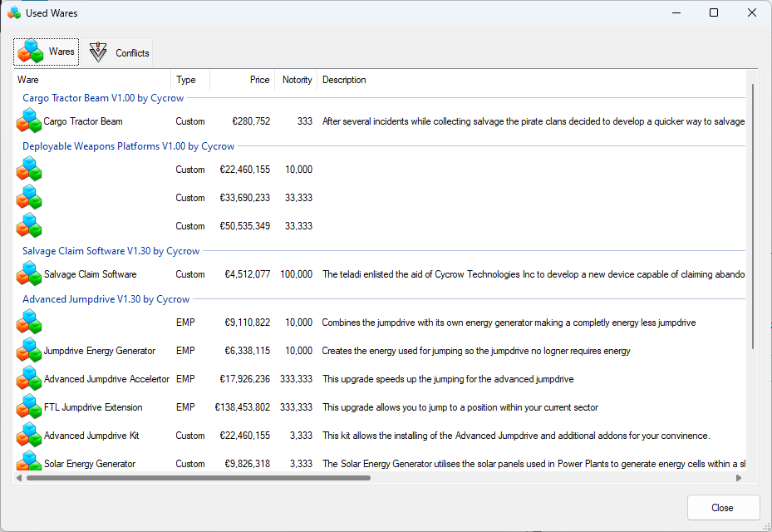Click the horizontal scrollbar right arrow
The image size is (772, 532).
click(739, 478)
